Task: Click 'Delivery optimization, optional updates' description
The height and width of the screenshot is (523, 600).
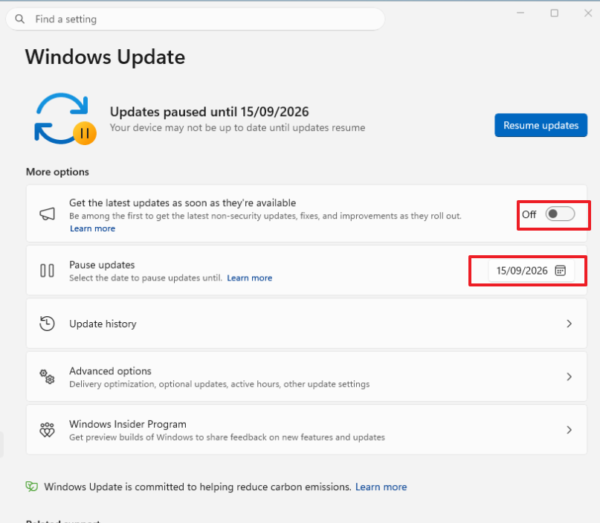Action: (x=219, y=384)
